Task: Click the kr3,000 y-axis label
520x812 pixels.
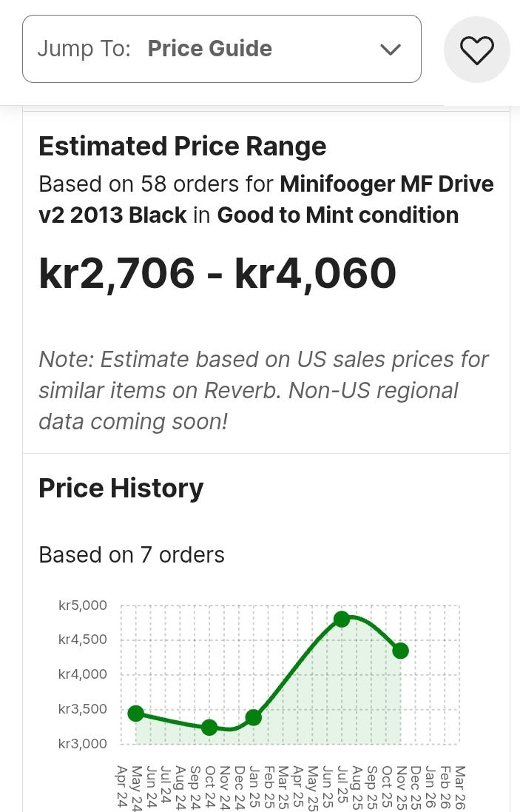Action: pyautogui.click(x=83, y=744)
